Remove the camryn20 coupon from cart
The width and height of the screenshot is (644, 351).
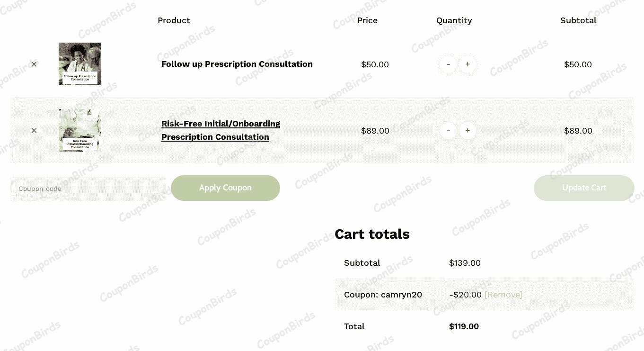pyautogui.click(x=503, y=294)
